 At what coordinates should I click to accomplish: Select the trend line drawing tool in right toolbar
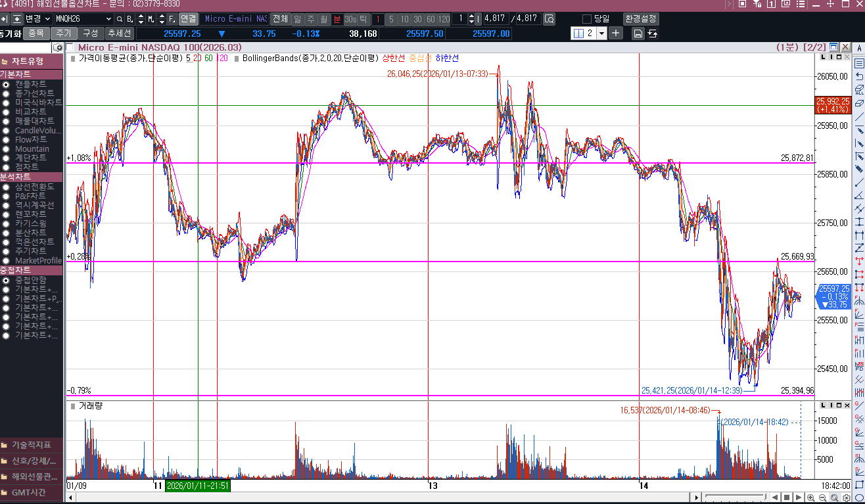[x=858, y=117]
